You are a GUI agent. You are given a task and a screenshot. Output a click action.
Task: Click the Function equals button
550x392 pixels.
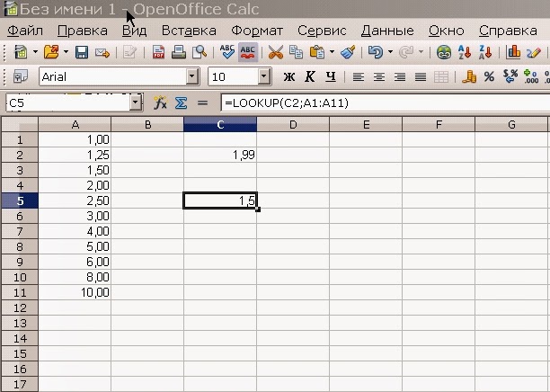tap(202, 103)
